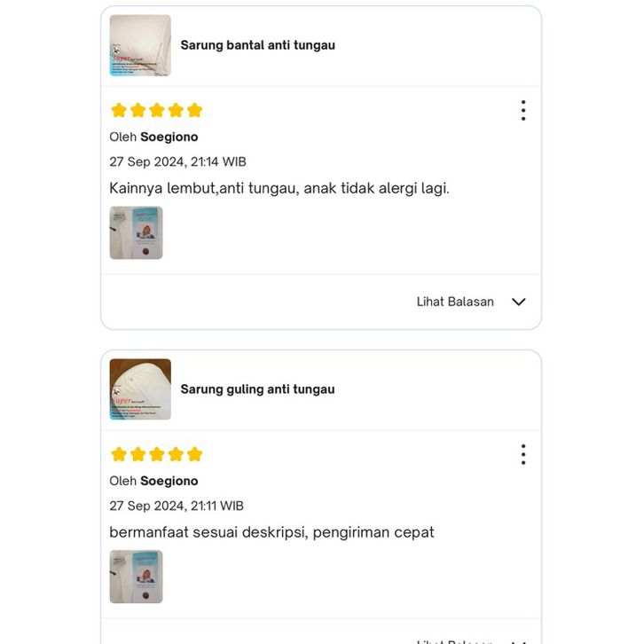Open Sarung guling anti tungau product thumbnail
The height and width of the screenshot is (644, 644).
click(x=140, y=389)
